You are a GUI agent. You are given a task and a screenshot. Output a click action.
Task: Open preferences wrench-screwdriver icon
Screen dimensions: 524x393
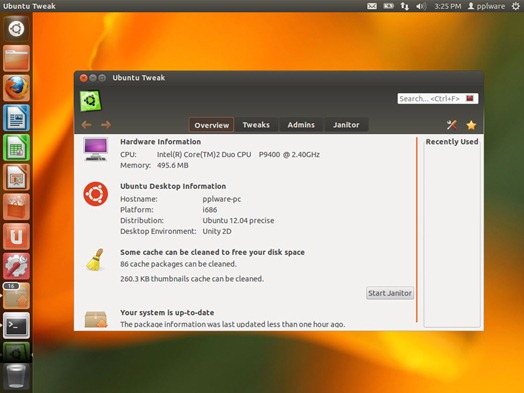[451, 125]
